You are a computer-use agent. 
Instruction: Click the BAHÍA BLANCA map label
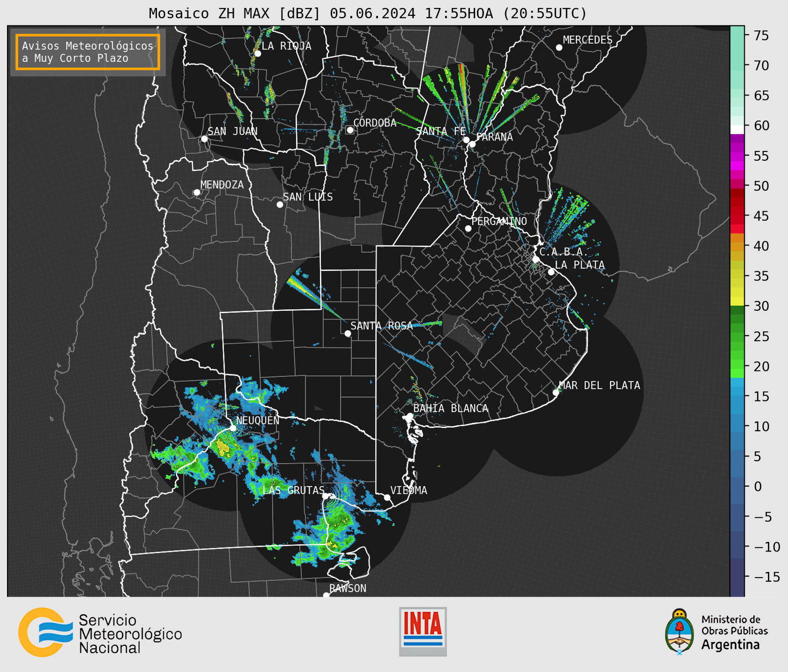click(x=451, y=408)
